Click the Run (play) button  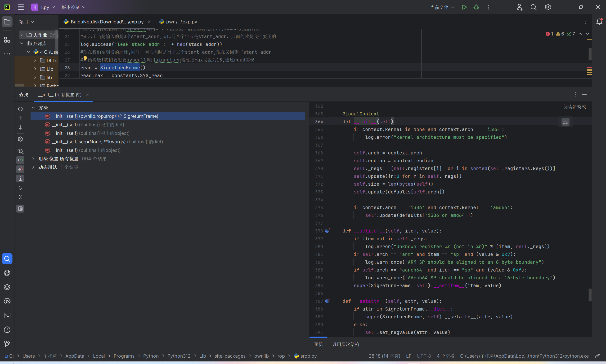[x=464, y=7]
